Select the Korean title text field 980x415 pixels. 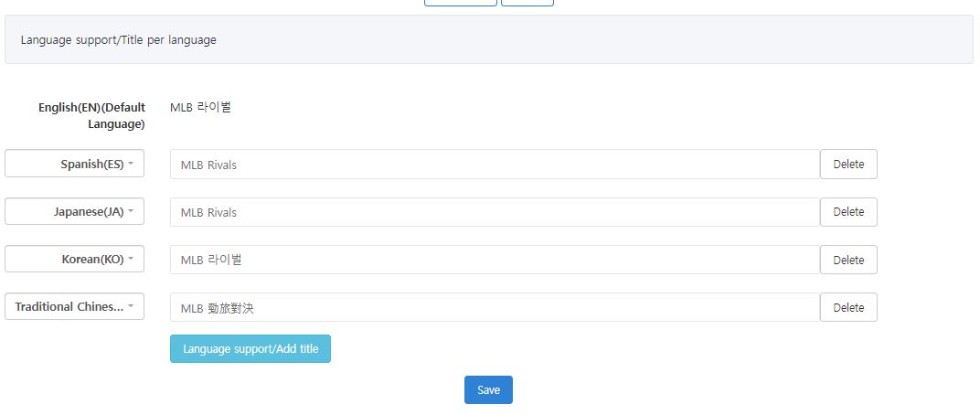494,260
